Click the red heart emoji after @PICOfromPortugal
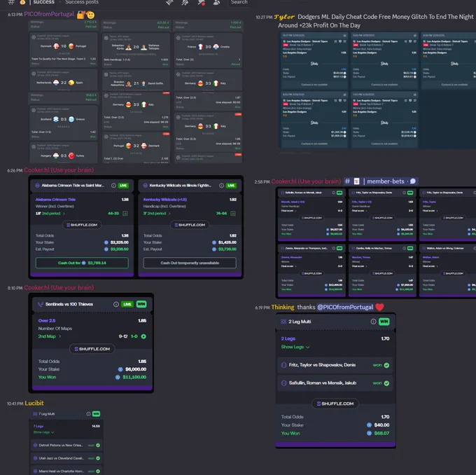Viewport: 476px width, 475px height. pyautogui.click(x=379, y=308)
